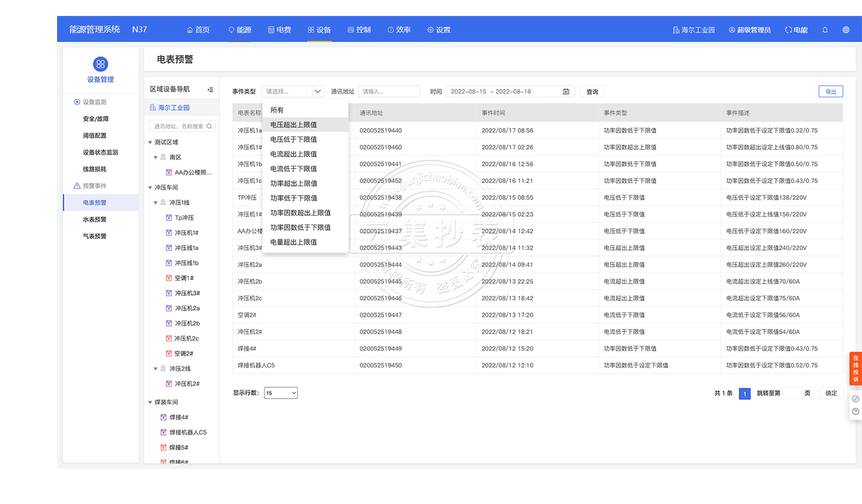Expand or collapse 焊装车间 node
The height and width of the screenshot is (504, 862).
(x=151, y=403)
